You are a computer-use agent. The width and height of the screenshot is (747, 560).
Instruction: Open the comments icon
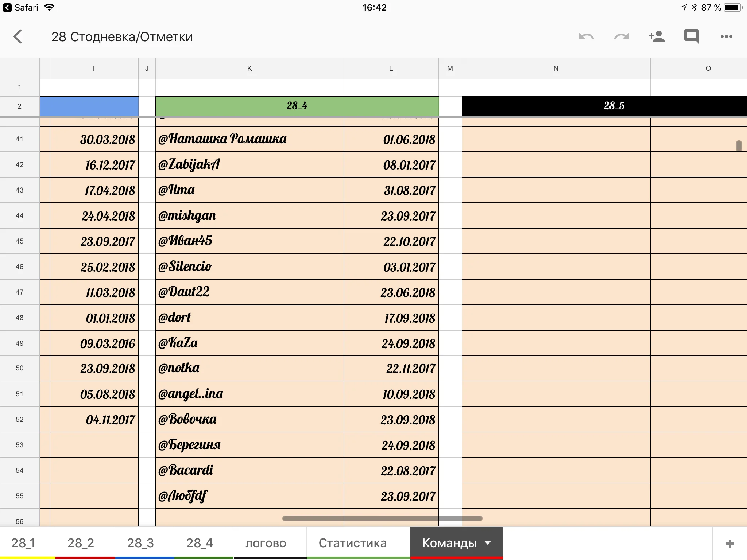tap(691, 36)
